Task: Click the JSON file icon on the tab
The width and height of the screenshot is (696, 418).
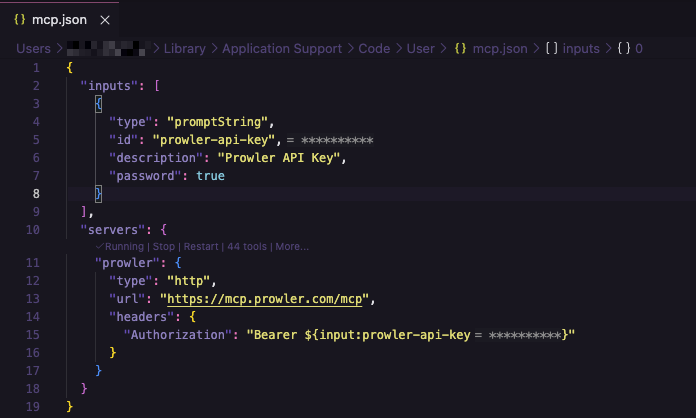Action: [20, 20]
